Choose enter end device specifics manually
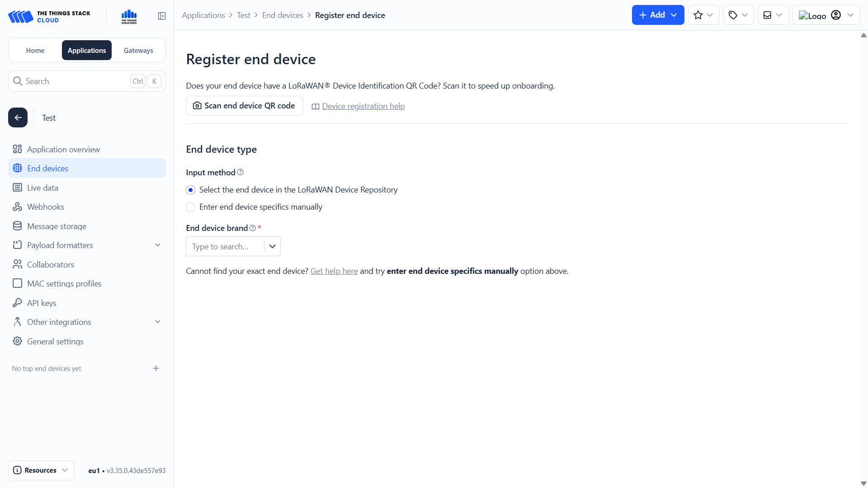868x488 pixels. (191, 207)
